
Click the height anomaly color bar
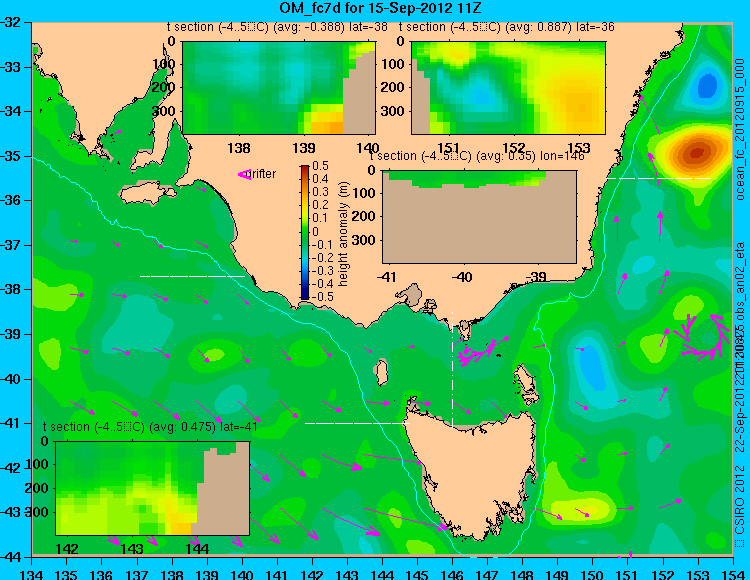(305, 232)
